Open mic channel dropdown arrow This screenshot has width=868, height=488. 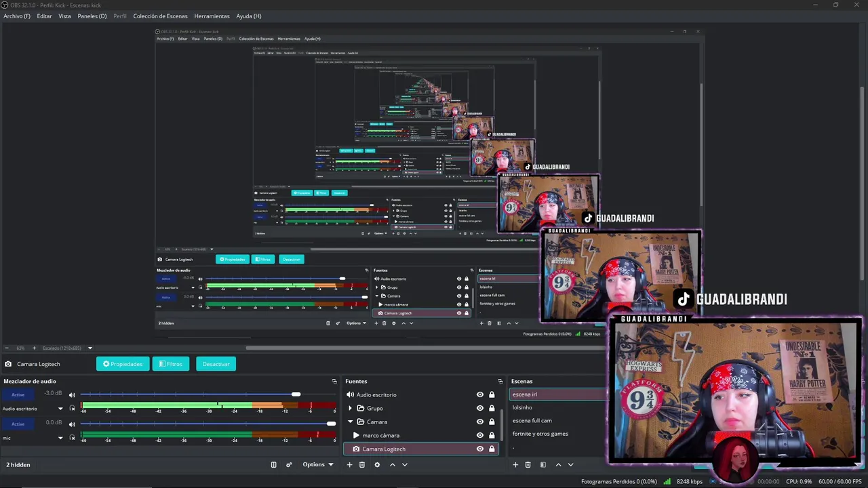click(x=60, y=438)
